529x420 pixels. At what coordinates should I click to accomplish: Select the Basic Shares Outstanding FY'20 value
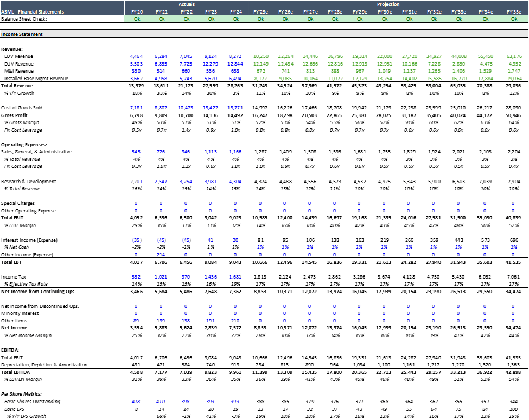coord(136,401)
